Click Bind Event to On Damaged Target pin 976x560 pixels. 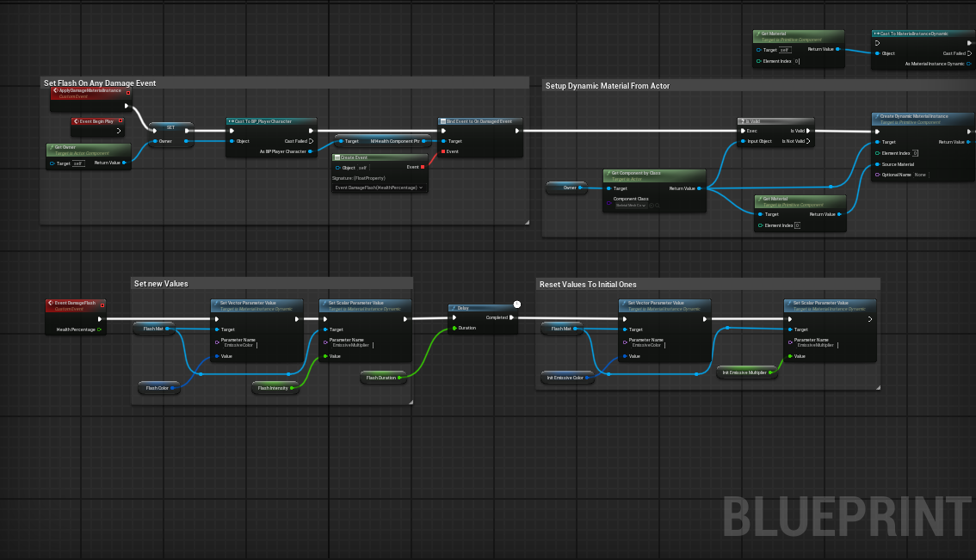click(x=443, y=141)
